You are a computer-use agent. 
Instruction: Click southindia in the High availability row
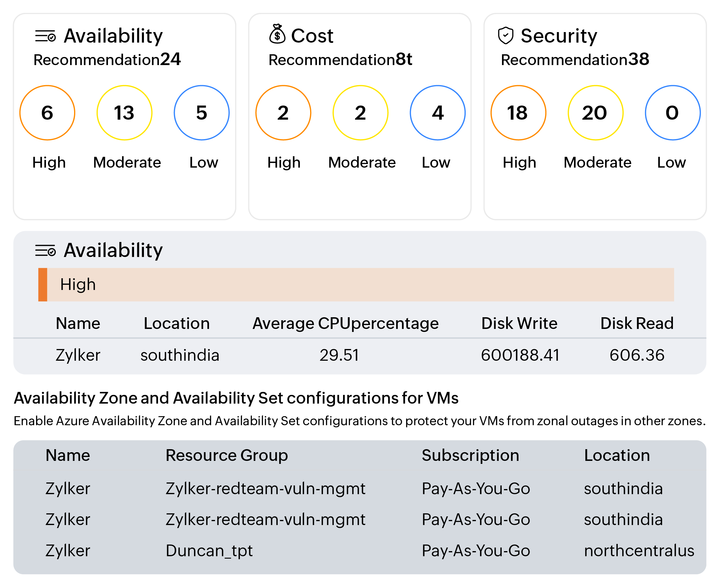[180, 355]
